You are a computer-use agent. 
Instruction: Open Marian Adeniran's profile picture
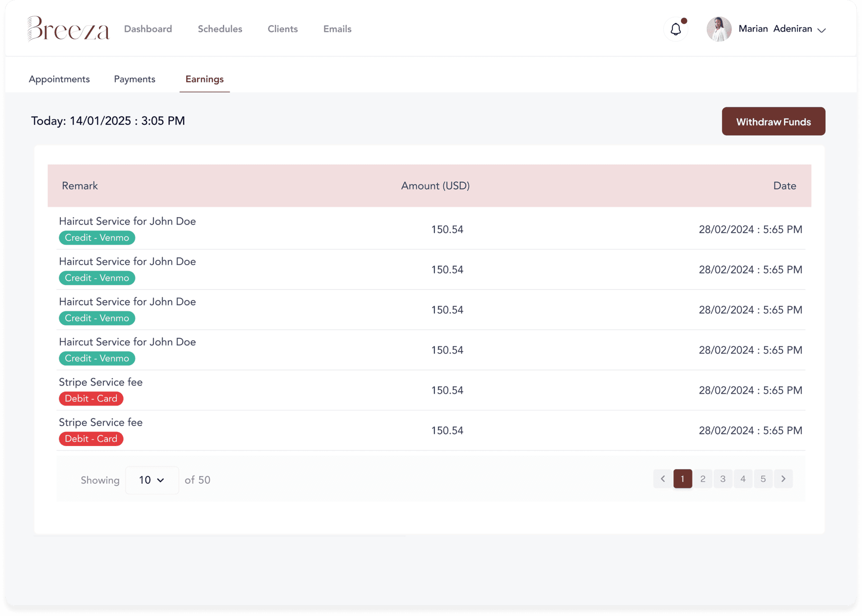point(719,29)
